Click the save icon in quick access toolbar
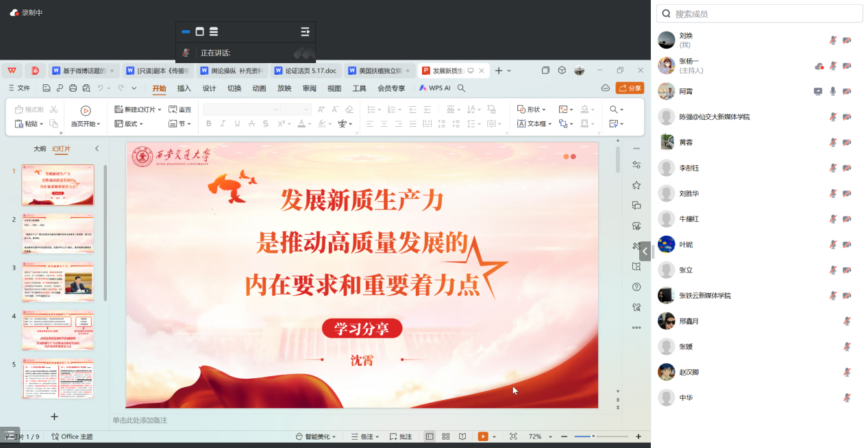868x448 pixels. [x=46, y=88]
